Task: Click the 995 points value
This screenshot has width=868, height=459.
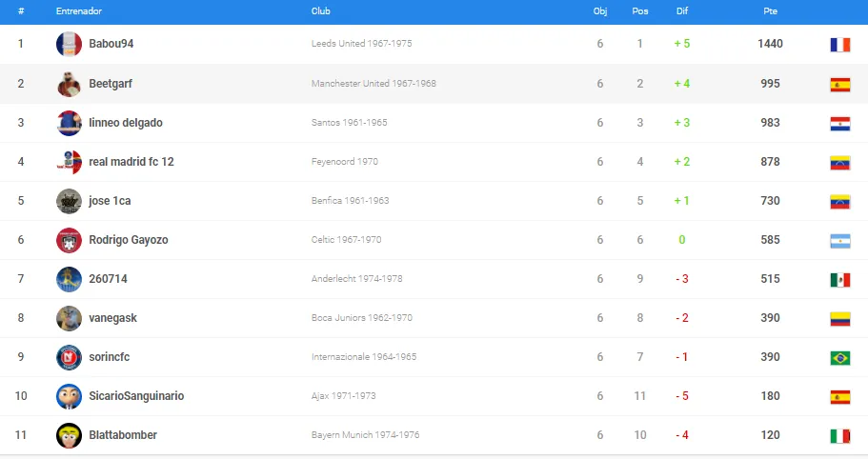Action: click(x=770, y=84)
